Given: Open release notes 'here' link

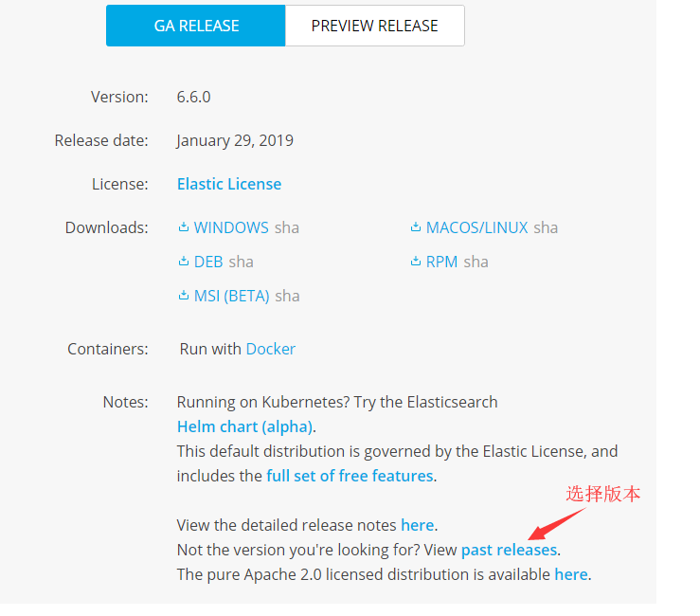Looking at the screenshot, I should click(x=418, y=525).
